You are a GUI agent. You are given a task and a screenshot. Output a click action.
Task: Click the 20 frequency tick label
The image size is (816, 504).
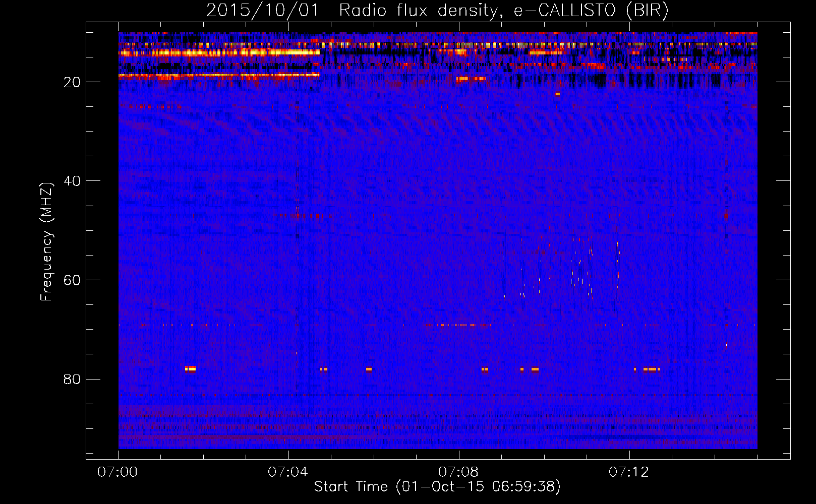72,82
